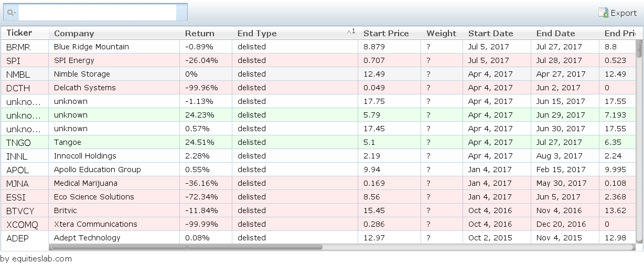Click the vertical scrollbar thumb
This screenshot has height=264, width=644.
pos(639,49)
